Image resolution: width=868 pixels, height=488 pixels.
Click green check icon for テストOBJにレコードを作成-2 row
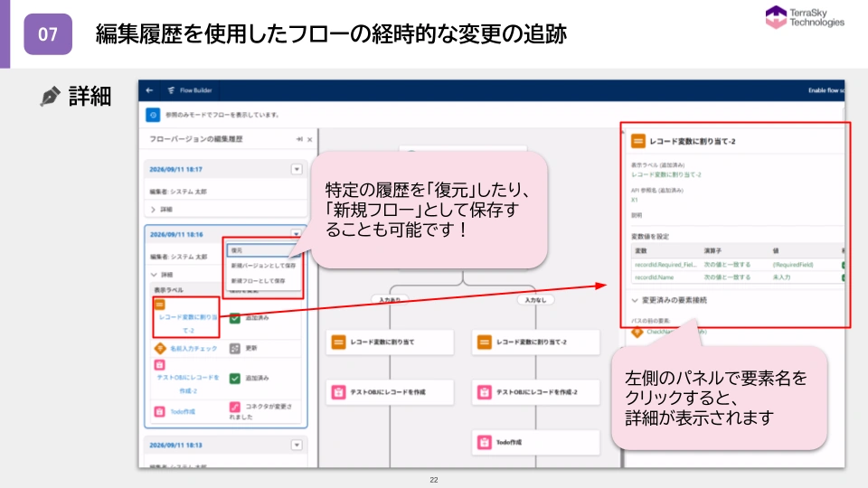235,378
